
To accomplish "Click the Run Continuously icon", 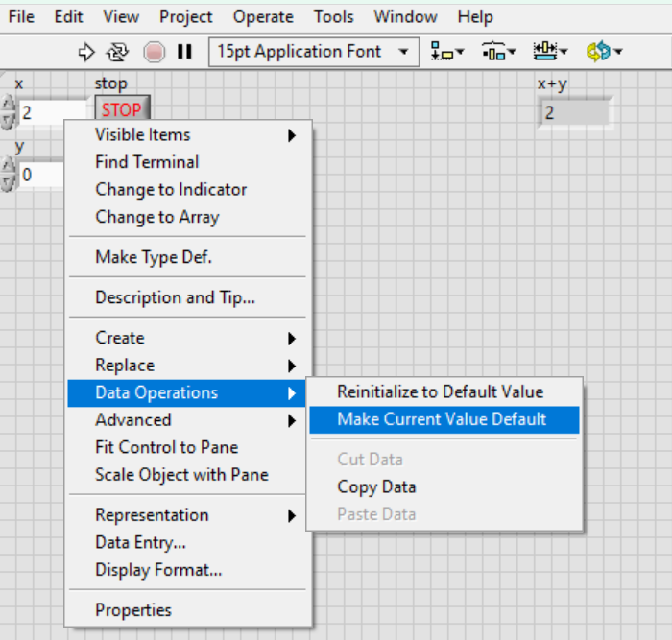I will click(117, 52).
